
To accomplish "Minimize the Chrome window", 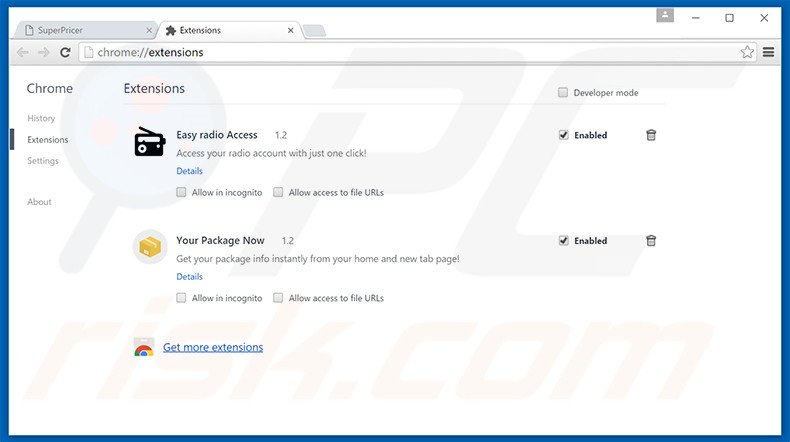I will click(696, 18).
